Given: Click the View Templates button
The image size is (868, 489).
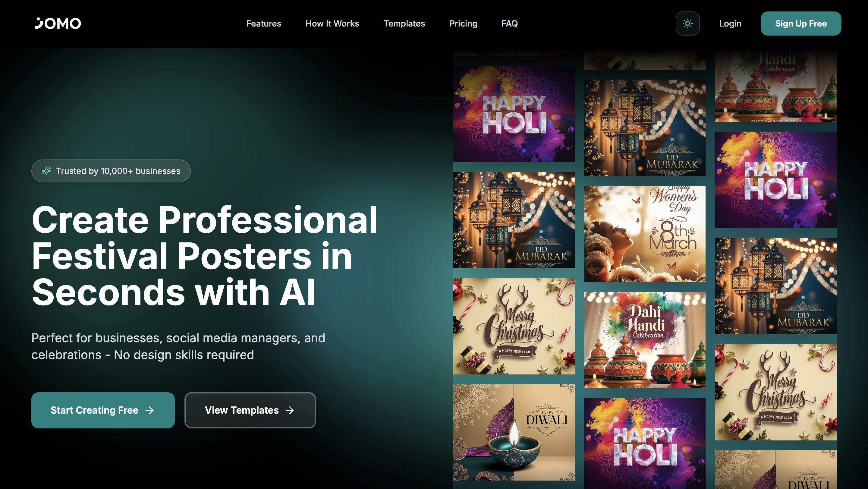Looking at the screenshot, I should tap(250, 410).
